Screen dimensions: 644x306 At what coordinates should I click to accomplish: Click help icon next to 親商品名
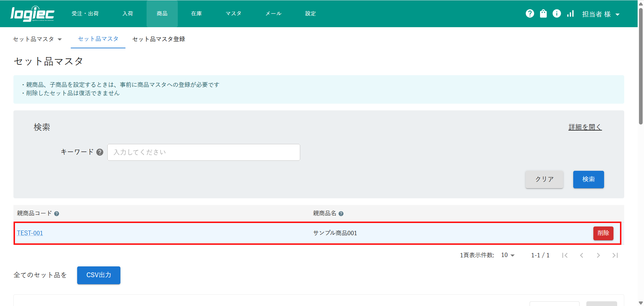[x=341, y=214]
